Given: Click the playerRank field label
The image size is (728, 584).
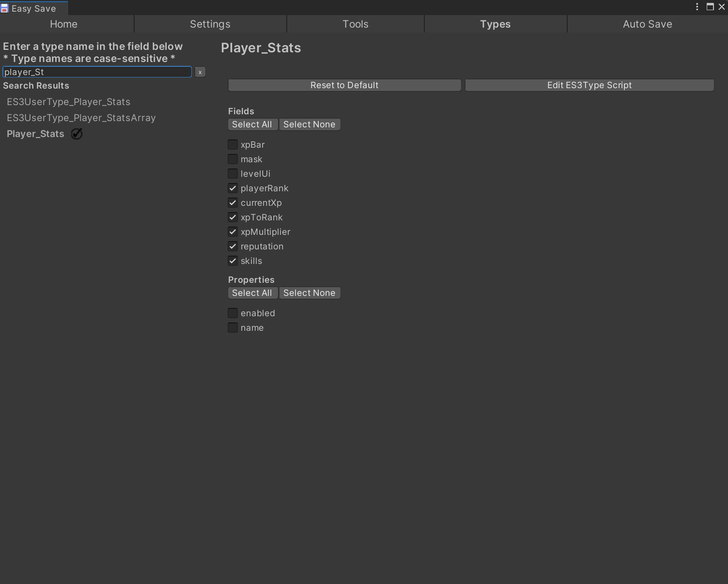Looking at the screenshot, I should tap(264, 188).
